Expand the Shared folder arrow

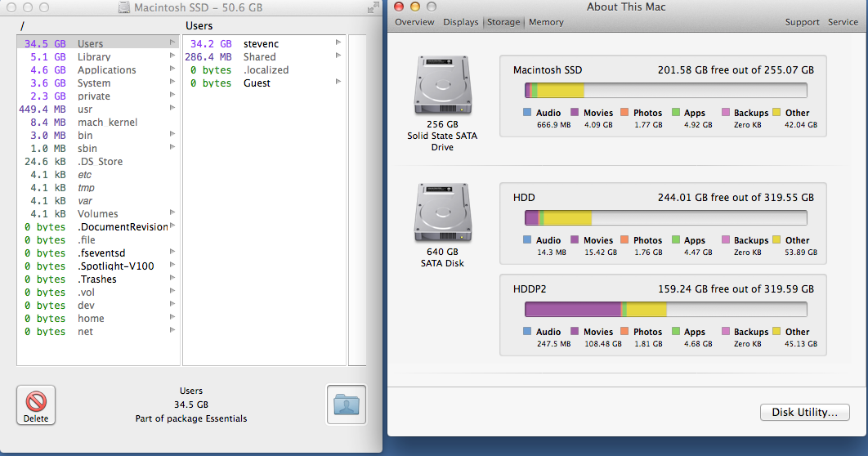[338, 56]
